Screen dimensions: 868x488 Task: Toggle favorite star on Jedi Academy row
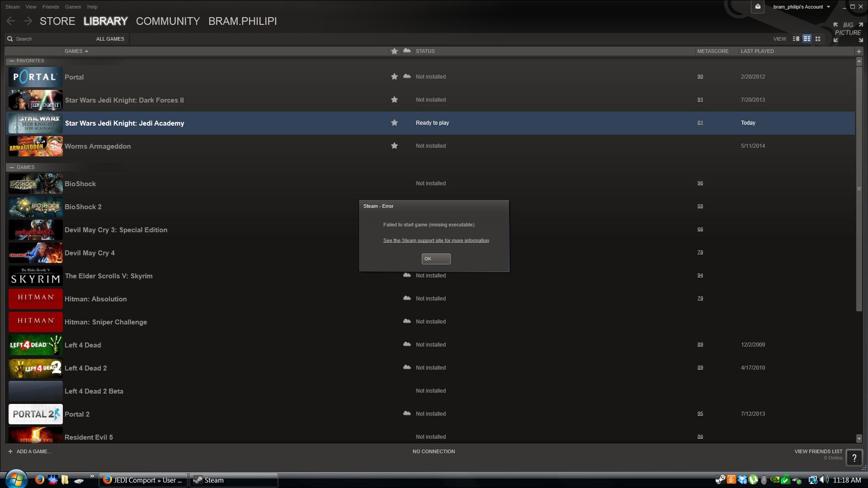(x=394, y=123)
